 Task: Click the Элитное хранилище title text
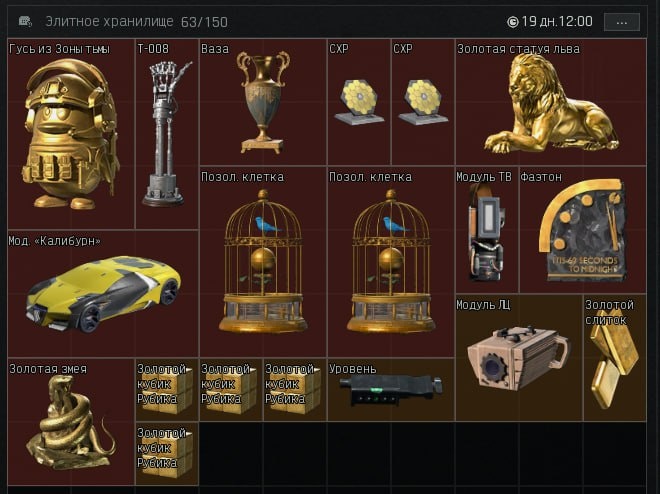pos(109,21)
